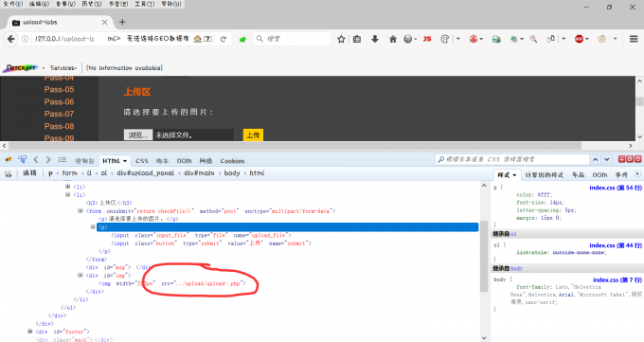The width and height of the screenshot is (644, 342).
Task: Click the palette-shaped toolbar icon
Action: (x=444, y=39)
